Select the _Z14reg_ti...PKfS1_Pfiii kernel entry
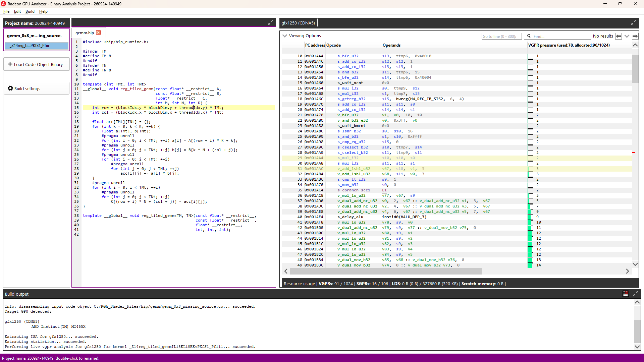Screen dimensions: 644x362 click(x=36, y=45)
